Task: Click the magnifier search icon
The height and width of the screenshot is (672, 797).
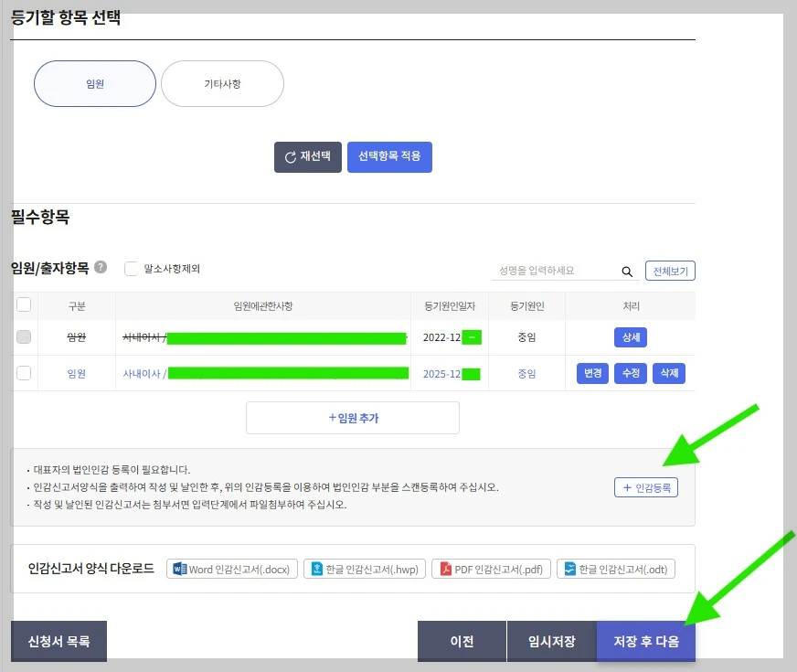Action: pos(627,272)
